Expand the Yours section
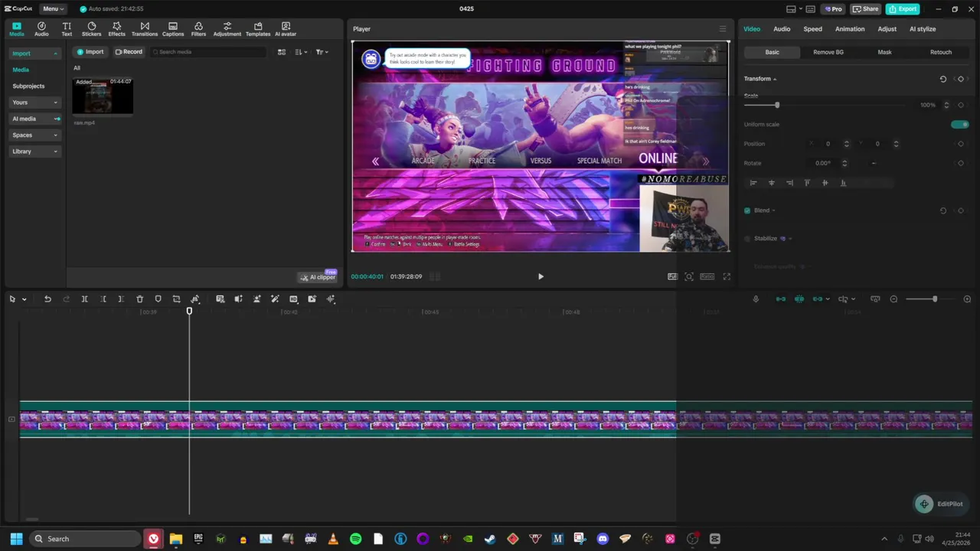Image resolution: width=980 pixels, height=551 pixels. coord(34,103)
